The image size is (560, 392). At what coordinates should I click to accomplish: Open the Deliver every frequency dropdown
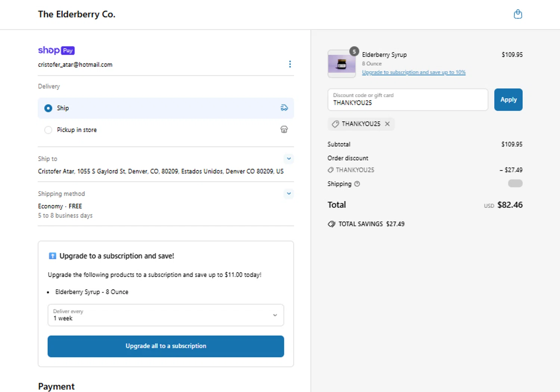point(166,315)
